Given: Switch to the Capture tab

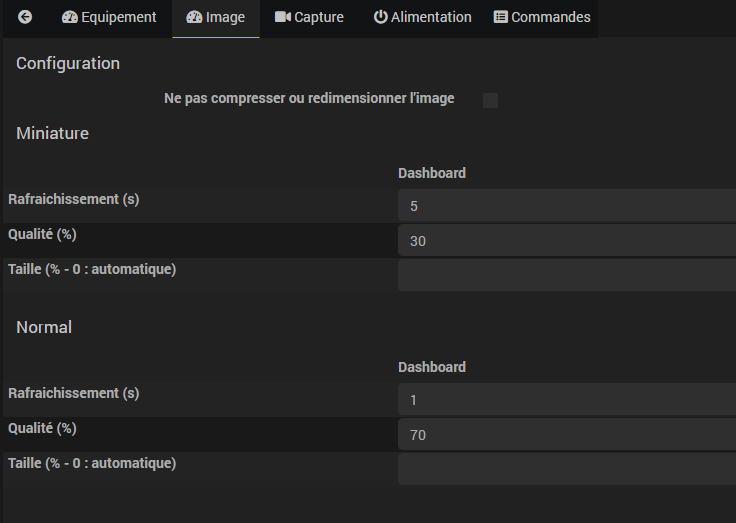Looking at the screenshot, I should click(319, 17).
